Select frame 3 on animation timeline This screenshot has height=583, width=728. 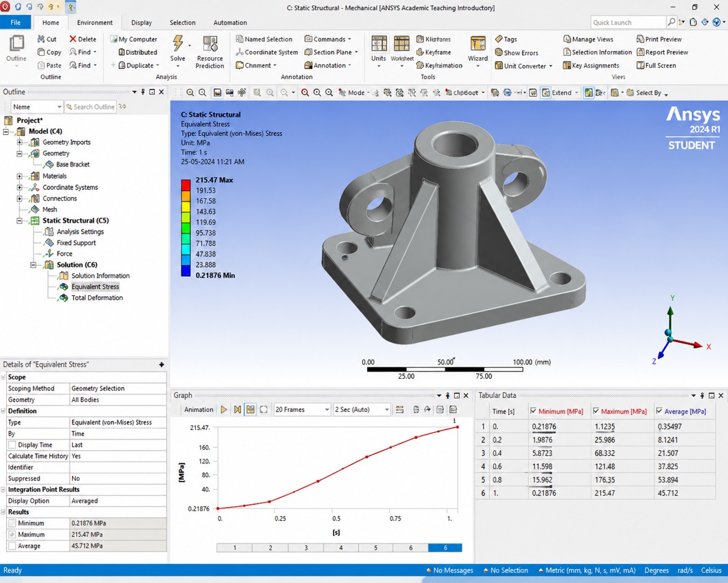pyautogui.click(x=306, y=548)
